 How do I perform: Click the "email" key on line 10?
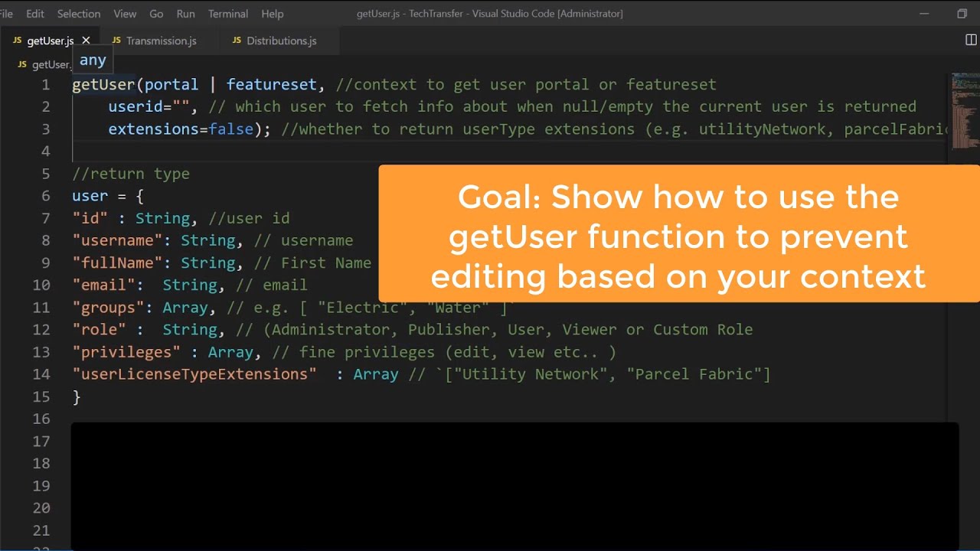[103, 285]
